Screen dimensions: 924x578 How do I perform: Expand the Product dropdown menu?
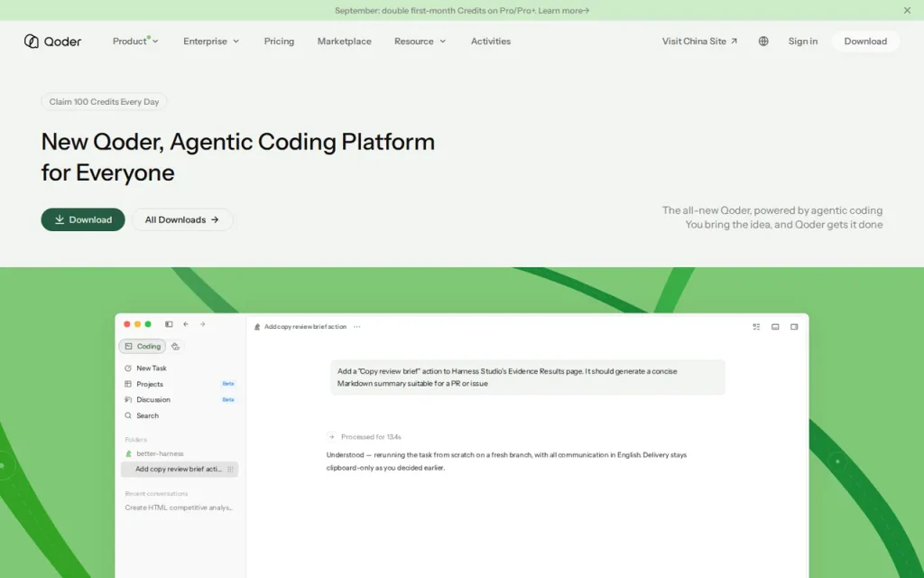click(x=135, y=42)
